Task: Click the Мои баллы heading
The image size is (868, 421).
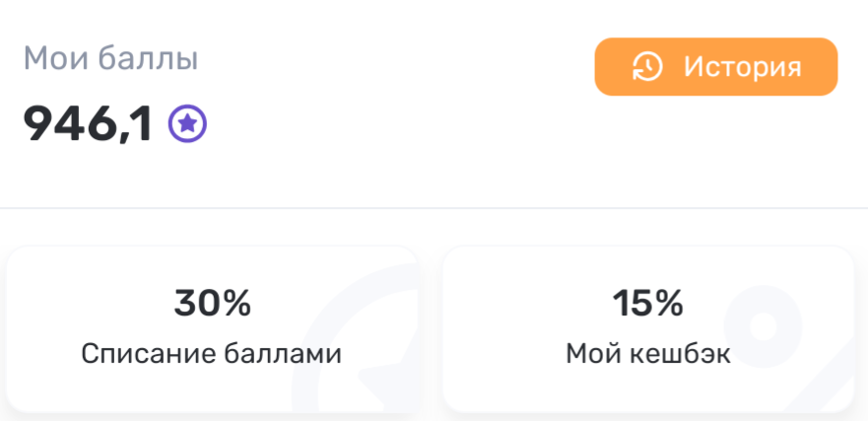Action: point(110,58)
